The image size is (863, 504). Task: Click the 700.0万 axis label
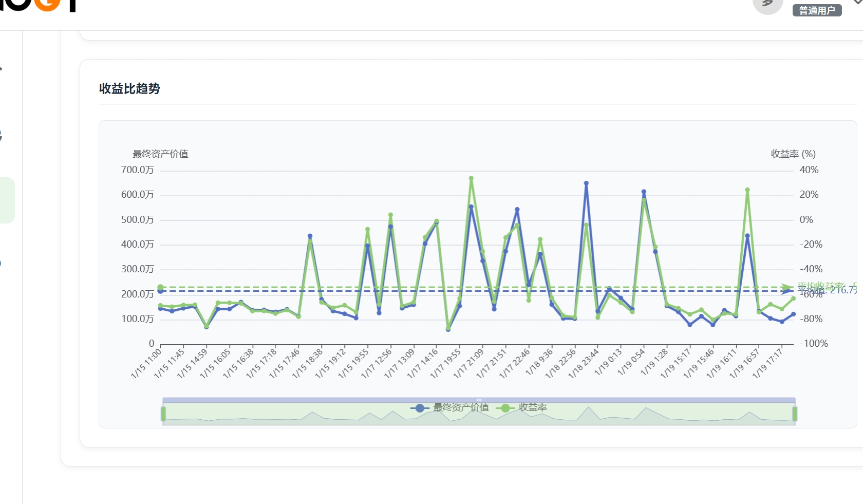137,170
